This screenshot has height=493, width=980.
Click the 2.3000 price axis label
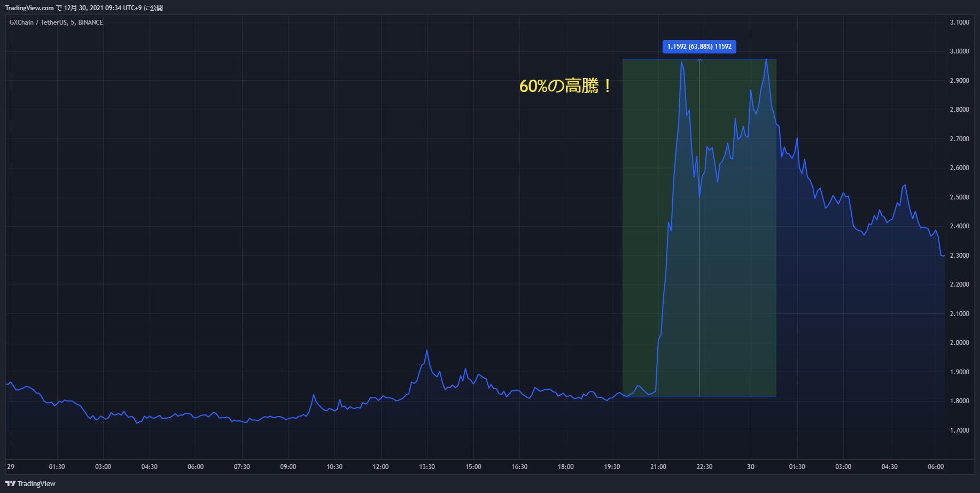960,256
